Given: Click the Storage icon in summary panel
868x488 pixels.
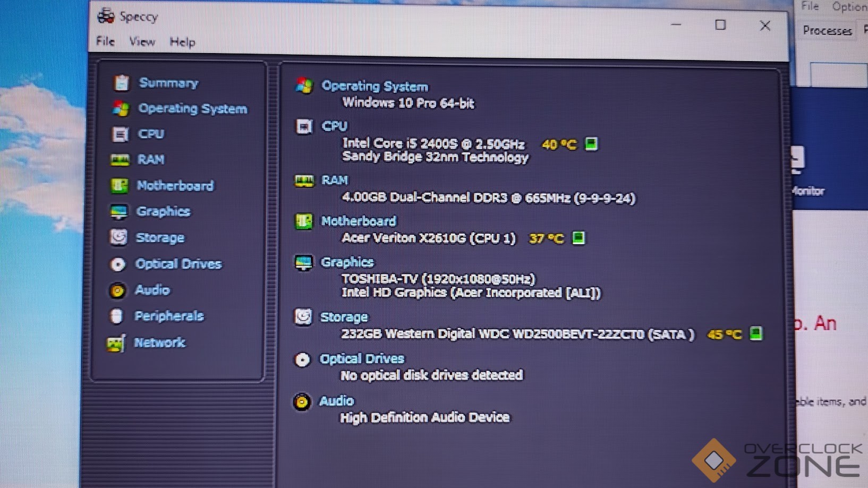Looking at the screenshot, I should (303, 317).
